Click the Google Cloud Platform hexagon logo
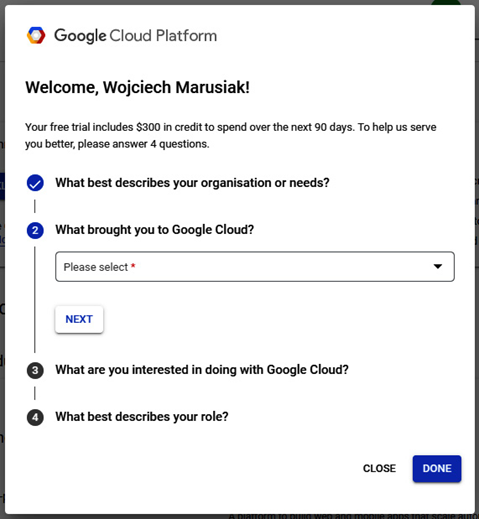479x519 pixels. pyautogui.click(x=36, y=35)
